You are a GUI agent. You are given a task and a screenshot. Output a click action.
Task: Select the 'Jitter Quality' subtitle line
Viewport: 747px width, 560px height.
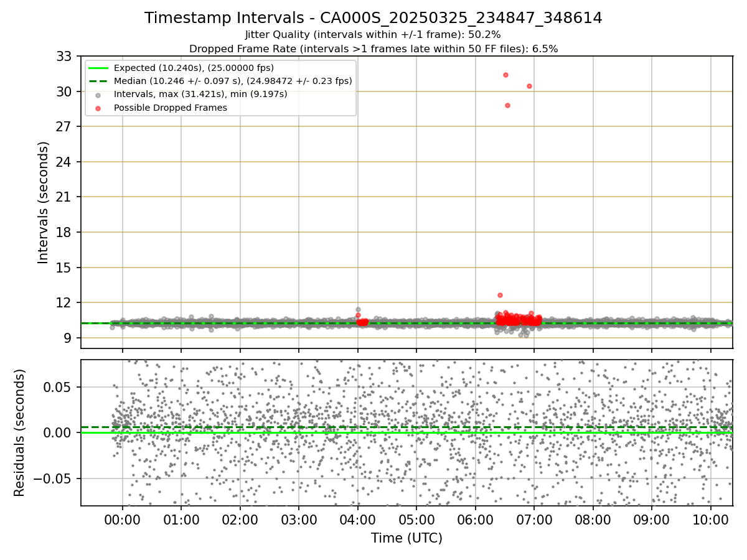point(374,35)
